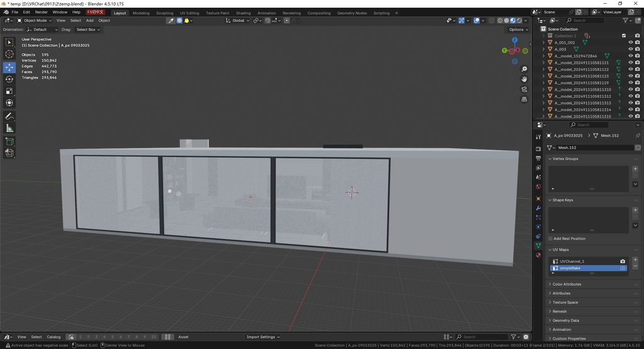Select the Measure tool
This screenshot has width=644, height=349.
click(x=9, y=128)
